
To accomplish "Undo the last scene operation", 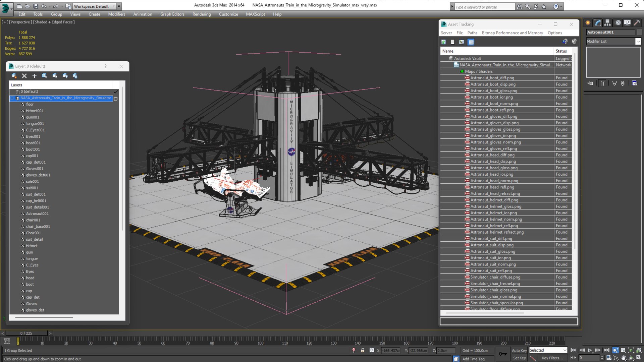I will (44, 6).
